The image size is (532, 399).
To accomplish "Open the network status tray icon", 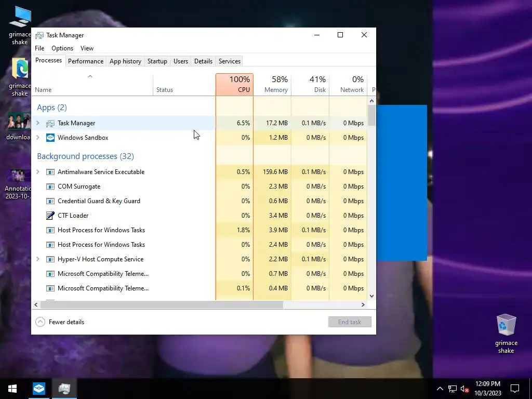I will [x=453, y=389].
